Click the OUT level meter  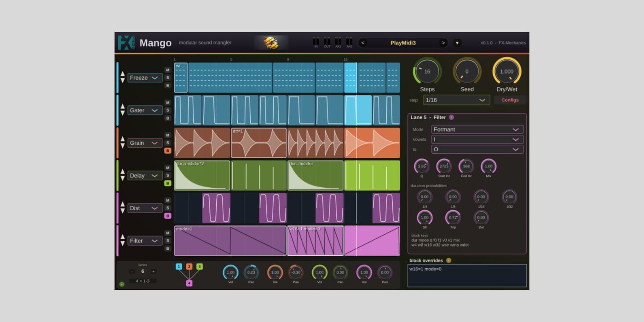point(327,42)
